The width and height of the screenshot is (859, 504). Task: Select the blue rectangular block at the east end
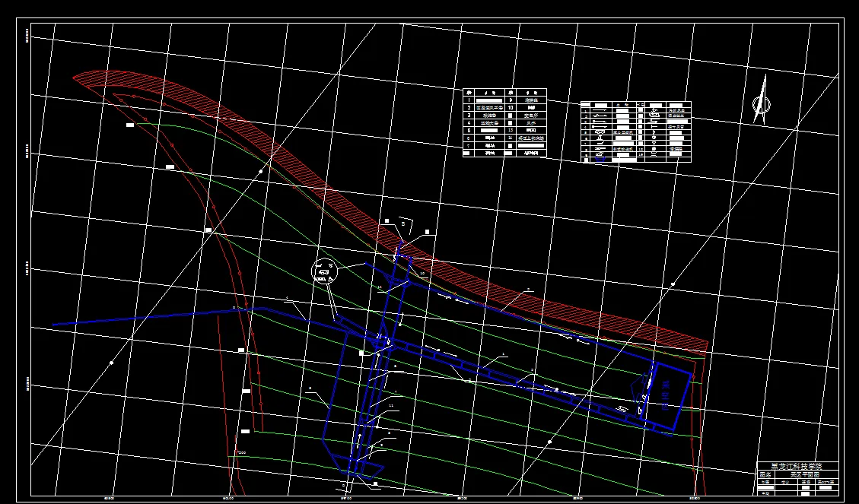point(667,395)
